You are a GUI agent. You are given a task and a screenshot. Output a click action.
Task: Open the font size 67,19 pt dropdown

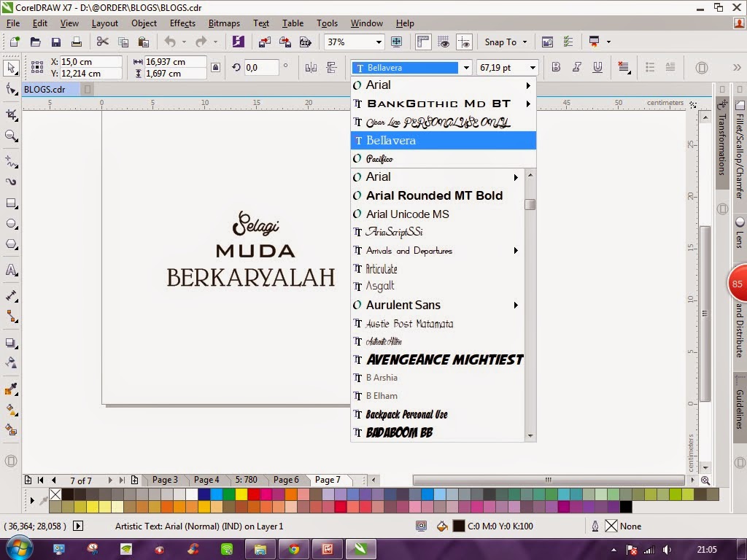click(533, 68)
